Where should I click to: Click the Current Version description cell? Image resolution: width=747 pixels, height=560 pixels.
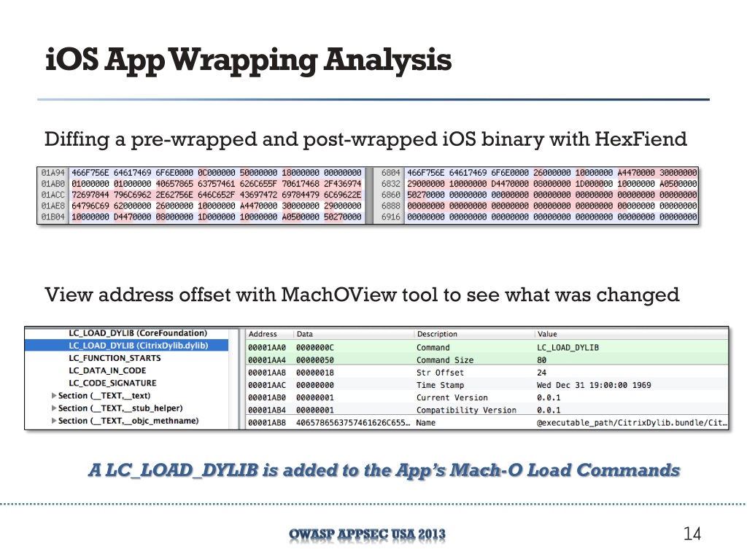(x=452, y=397)
